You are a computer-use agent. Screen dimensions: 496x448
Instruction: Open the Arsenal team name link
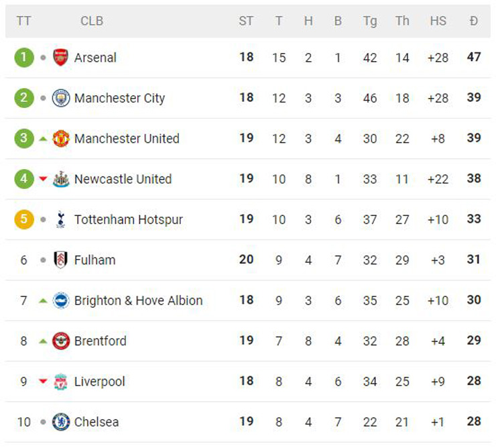[95, 58]
